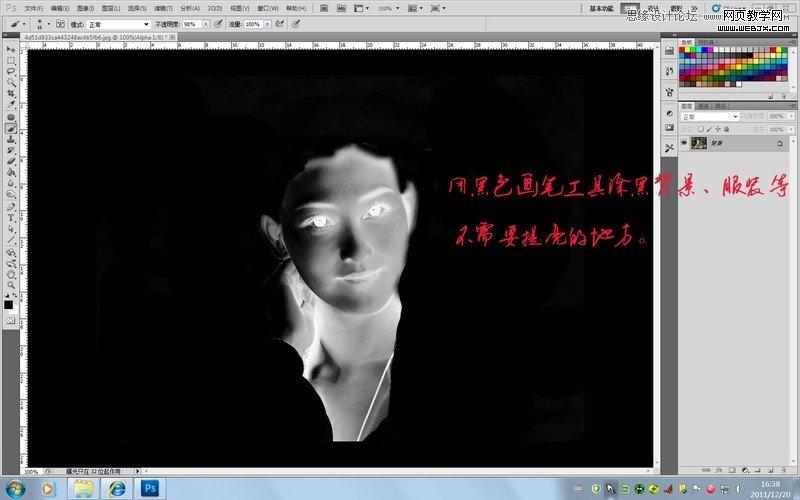Open the Adjustments panel icon
Image resolution: width=800 pixels, height=500 pixels.
(669, 113)
